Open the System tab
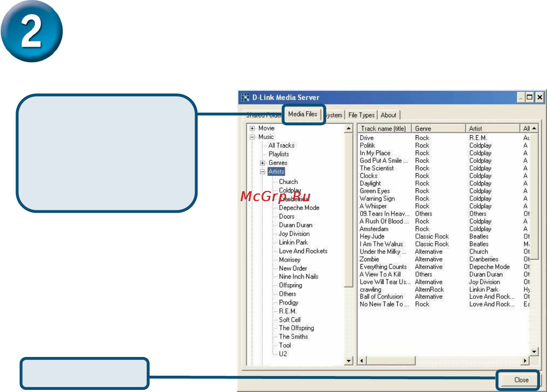The height and width of the screenshot is (392, 547). (333, 115)
